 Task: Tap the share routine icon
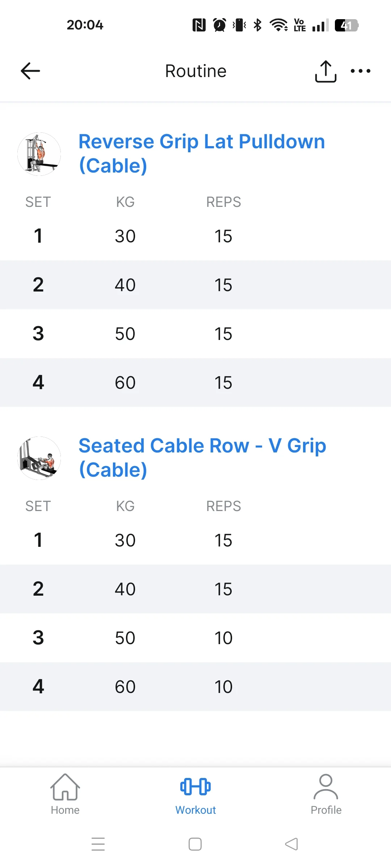point(325,71)
